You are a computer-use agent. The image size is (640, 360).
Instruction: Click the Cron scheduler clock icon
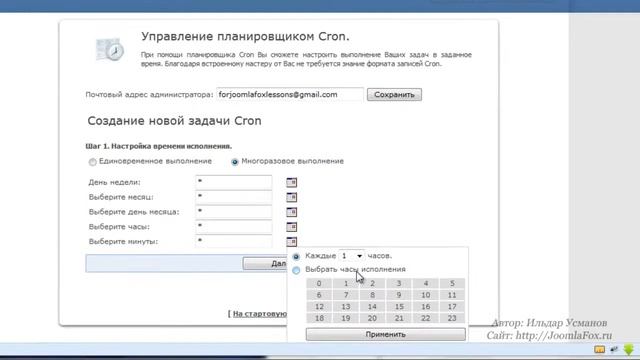[x=110, y=50]
